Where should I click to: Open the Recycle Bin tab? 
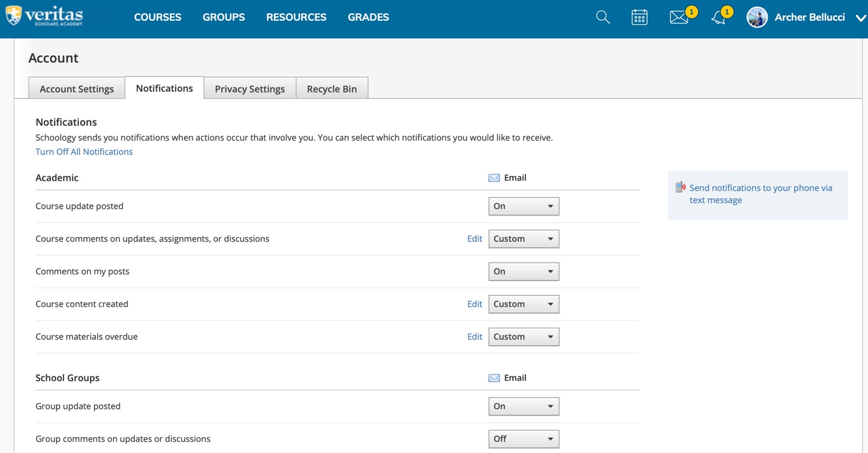pos(332,88)
